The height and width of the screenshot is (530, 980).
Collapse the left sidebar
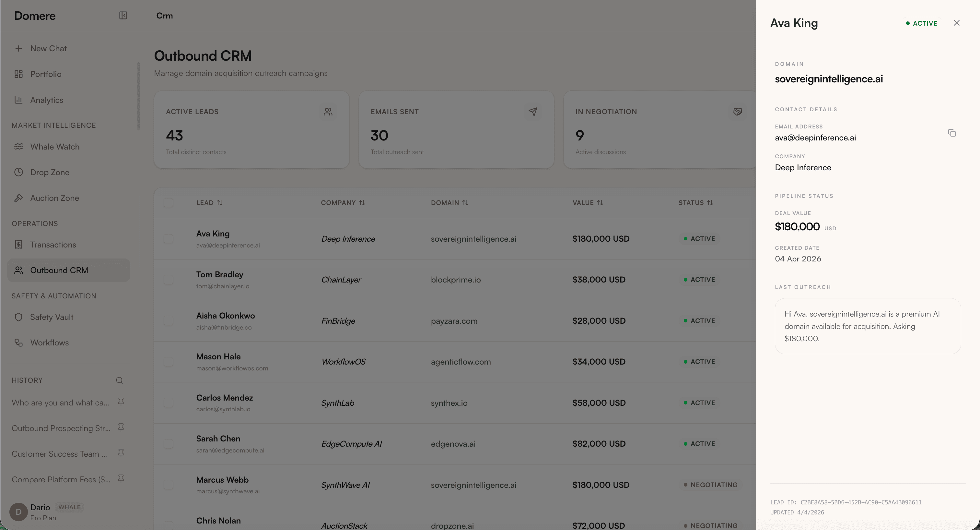coord(123,16)
